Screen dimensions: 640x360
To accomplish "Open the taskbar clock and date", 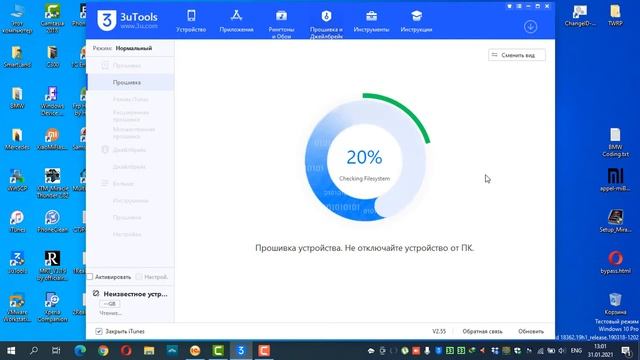I will pyautogui.click(x=600, y=350).
